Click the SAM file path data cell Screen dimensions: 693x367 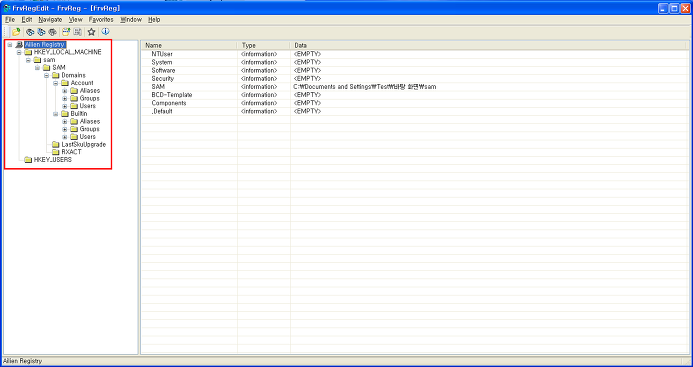365,87
